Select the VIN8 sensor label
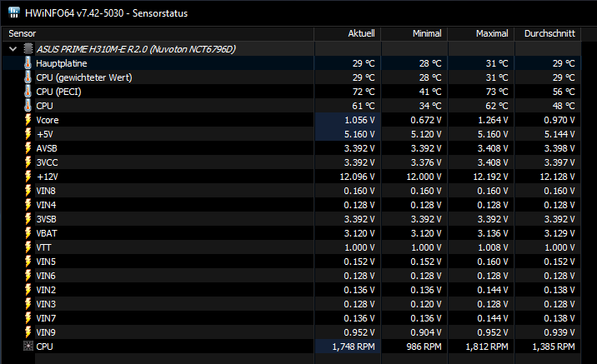This screenshot has width=597, height=364. (46, 191)
